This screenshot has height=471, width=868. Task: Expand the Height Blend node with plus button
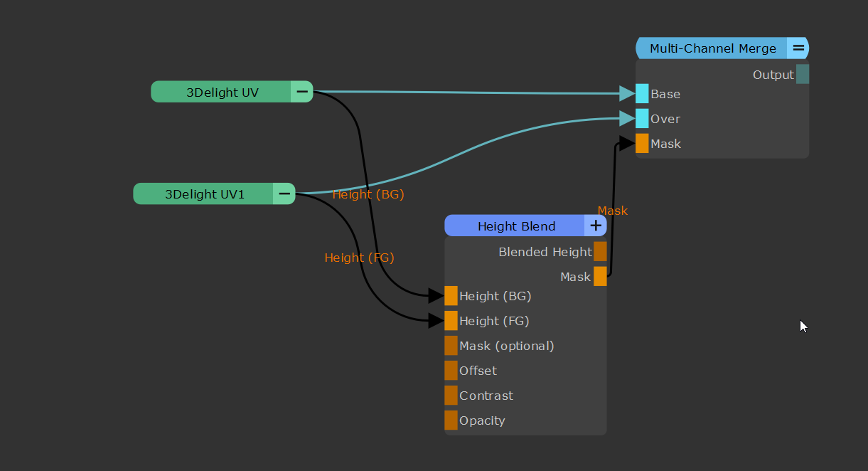(595, 226)
